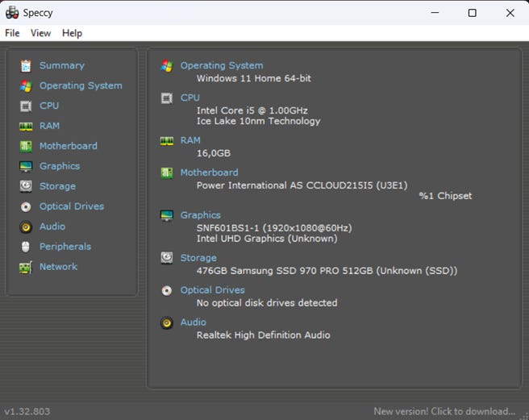Select Summary in the sidebar
529x420 pixels.
click(x=62, y=65)
